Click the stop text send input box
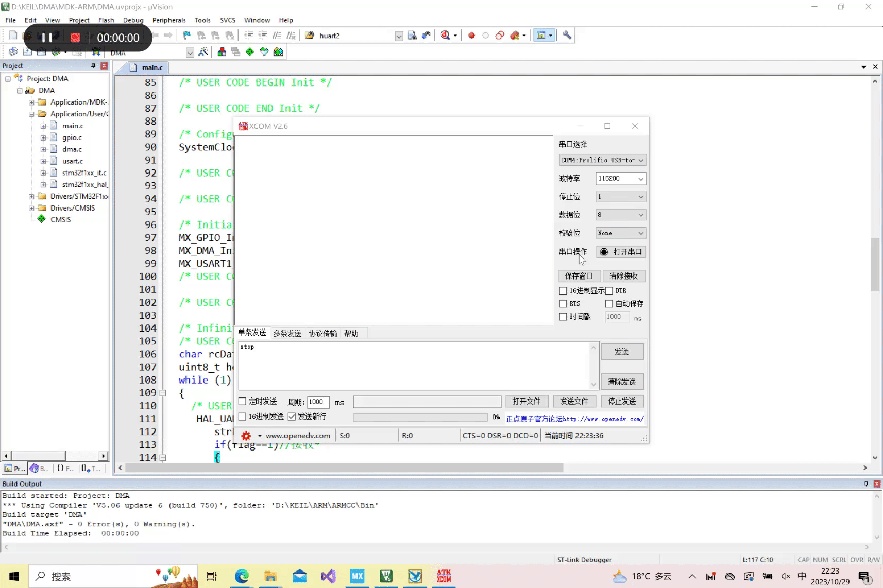The height and width of the screenshot is (588, 883). [414, 366]
